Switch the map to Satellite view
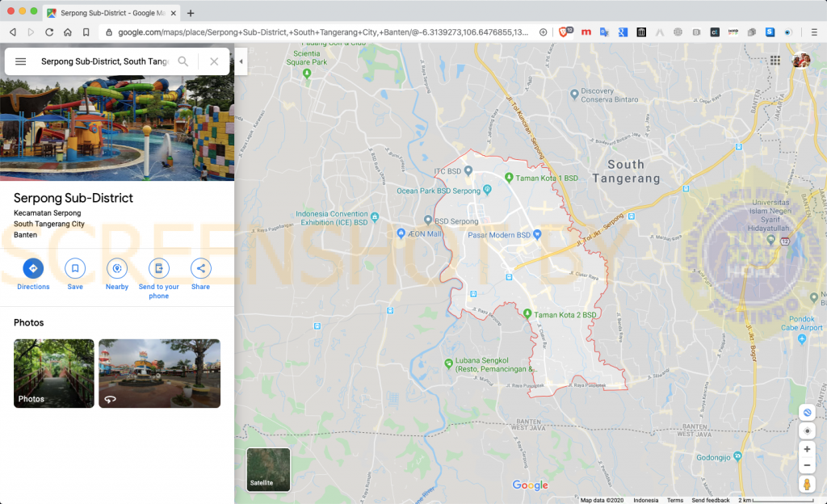 click(x=268, y=469)
